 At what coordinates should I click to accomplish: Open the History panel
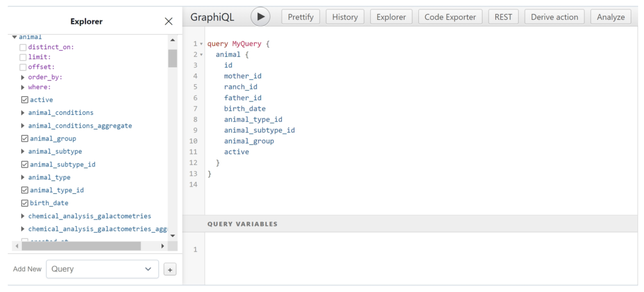[345, 17]
